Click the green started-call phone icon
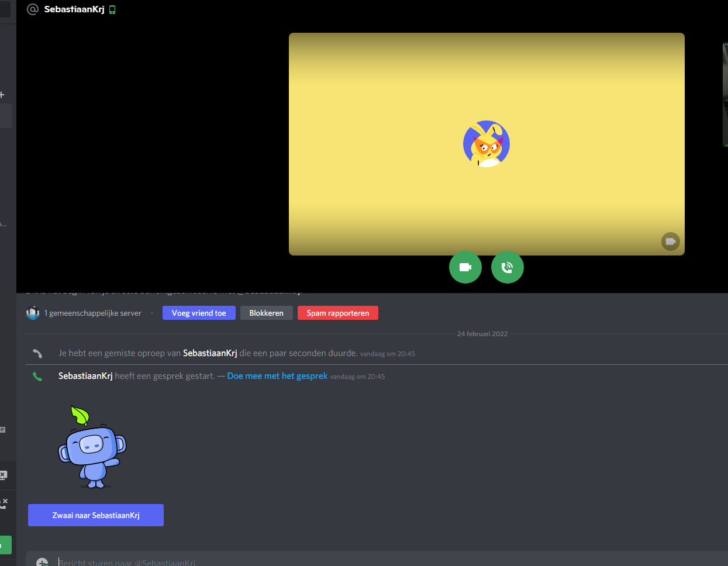 coord(37,377)
